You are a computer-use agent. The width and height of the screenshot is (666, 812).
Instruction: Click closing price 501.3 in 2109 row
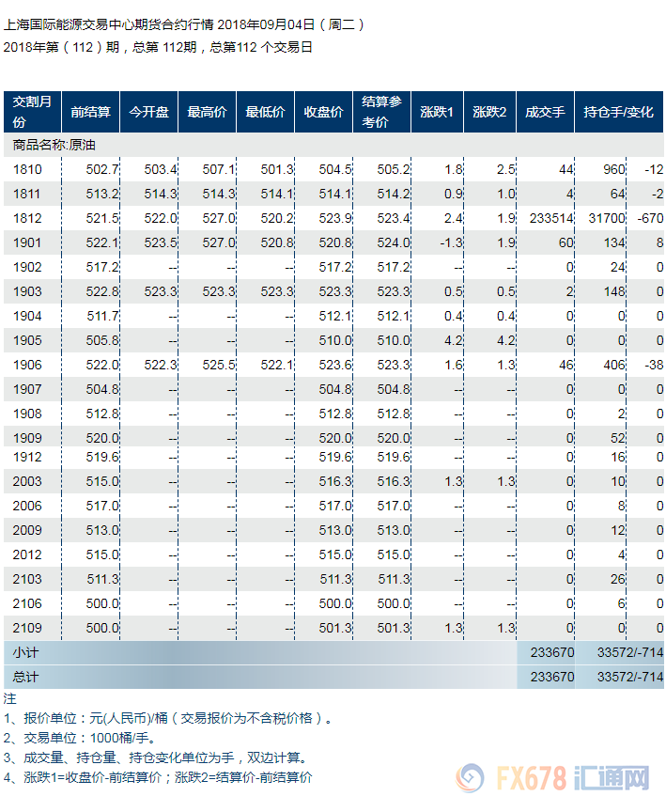[335, 628]
